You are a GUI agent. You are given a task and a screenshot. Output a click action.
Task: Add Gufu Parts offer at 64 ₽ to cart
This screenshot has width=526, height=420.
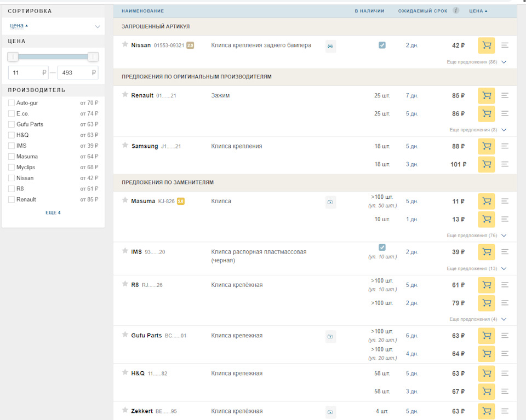pyautogui.click(x=486, y=354)
